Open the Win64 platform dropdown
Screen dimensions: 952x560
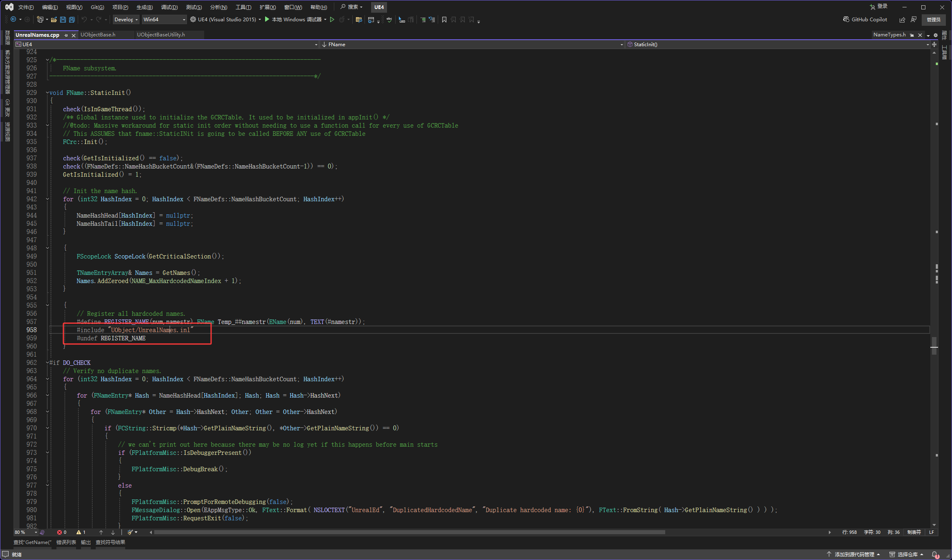click(164, 20)
